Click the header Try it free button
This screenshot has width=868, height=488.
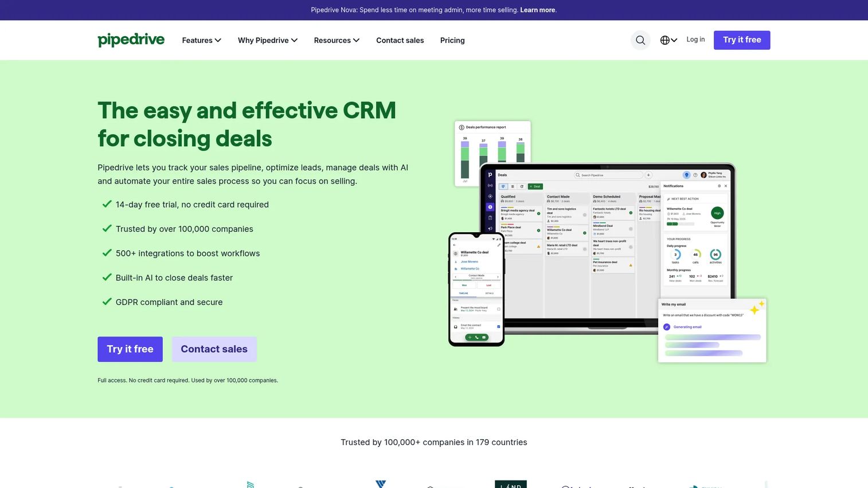(x=742, y=40)
